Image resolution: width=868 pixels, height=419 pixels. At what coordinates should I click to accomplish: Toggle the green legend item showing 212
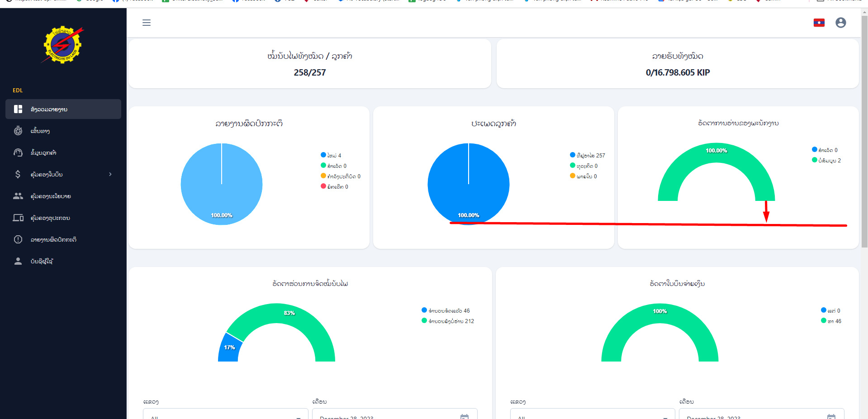click(448, 321)
